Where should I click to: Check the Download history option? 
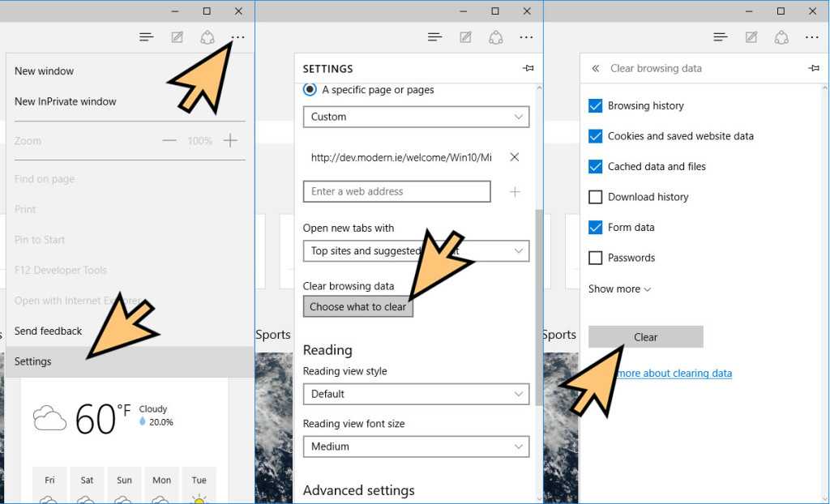click(x=596, y=197)
